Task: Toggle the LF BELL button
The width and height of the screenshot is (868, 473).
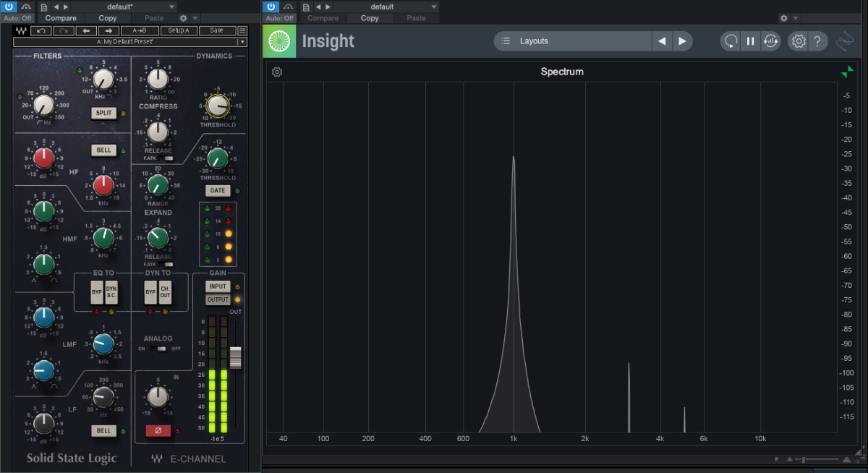Action: (x=103, y=431)
